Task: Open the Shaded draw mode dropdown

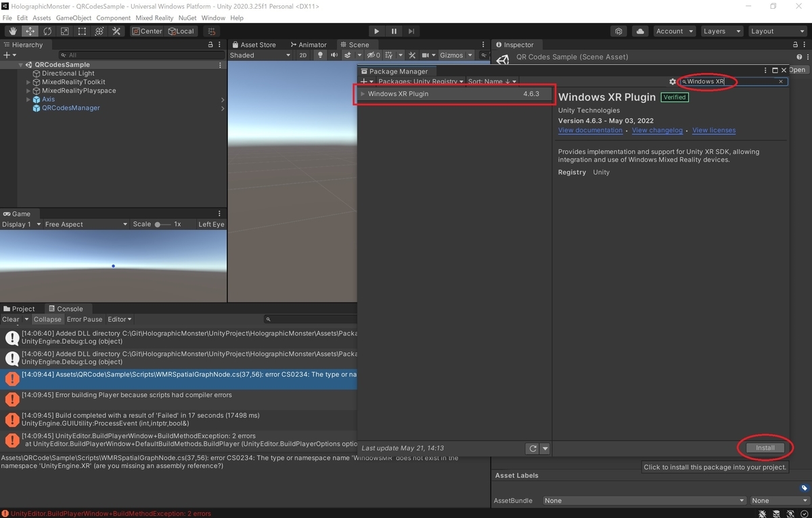Action: click(x=260, y=55)
